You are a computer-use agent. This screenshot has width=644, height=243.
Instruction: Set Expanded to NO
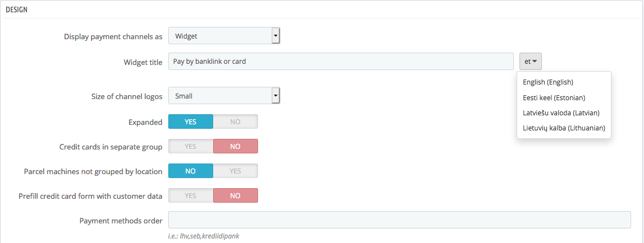click(x=235, y=122)
